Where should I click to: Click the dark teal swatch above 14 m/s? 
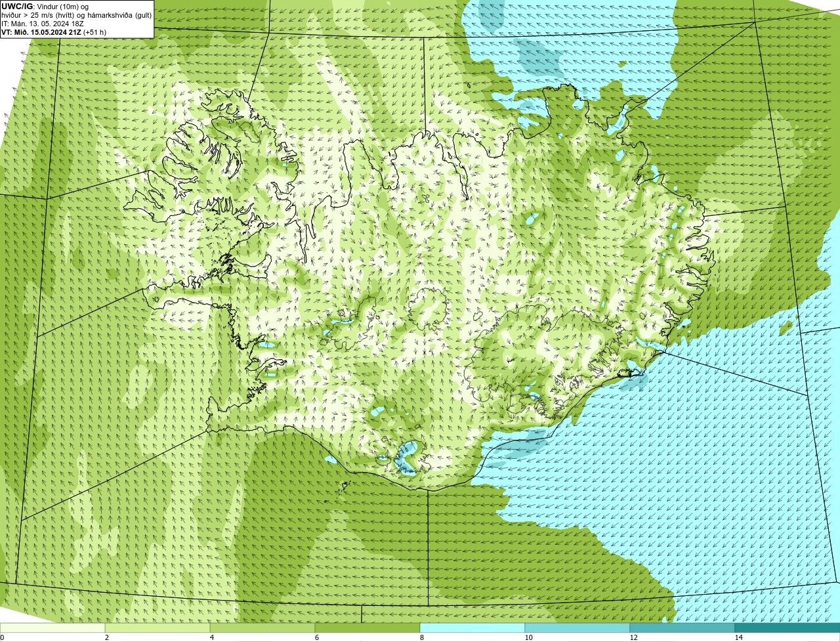(787, 628)
